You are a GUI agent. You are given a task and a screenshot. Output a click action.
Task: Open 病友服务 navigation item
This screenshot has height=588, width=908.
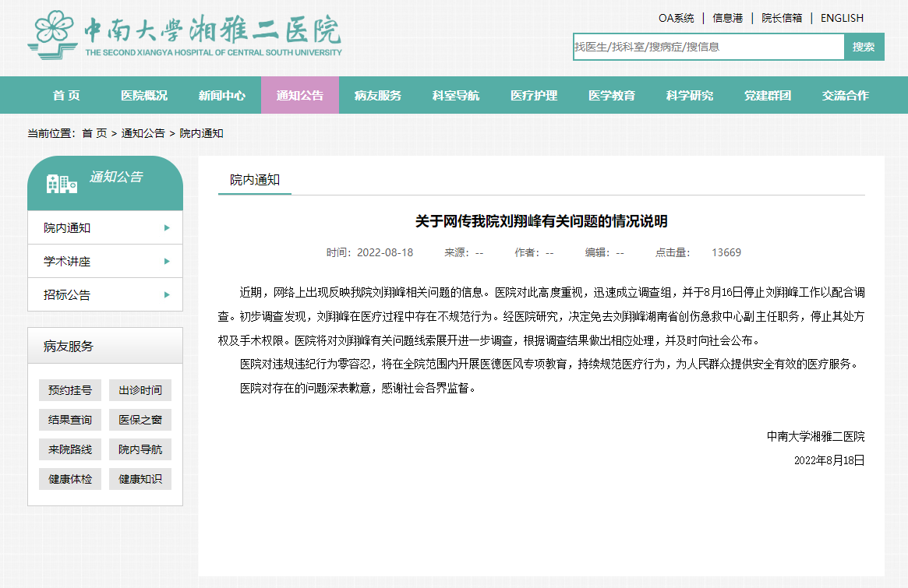tap(377, 96)
